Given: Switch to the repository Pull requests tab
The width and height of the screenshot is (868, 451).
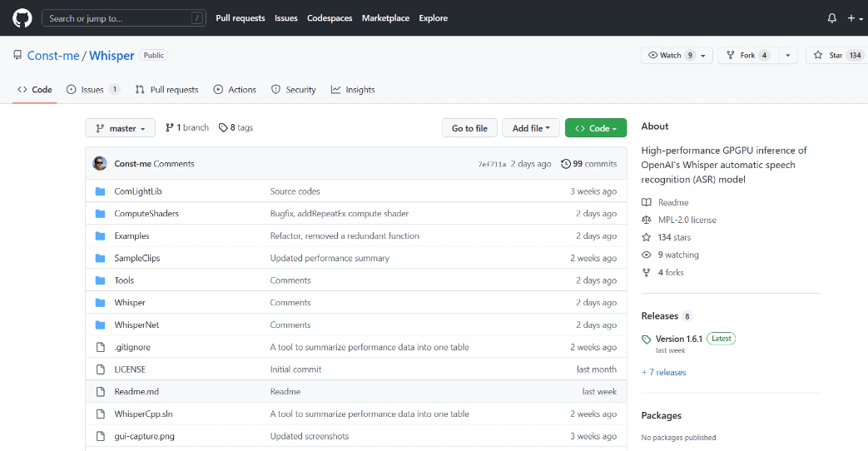Looking at the screenshot, I should coord(166,90).
